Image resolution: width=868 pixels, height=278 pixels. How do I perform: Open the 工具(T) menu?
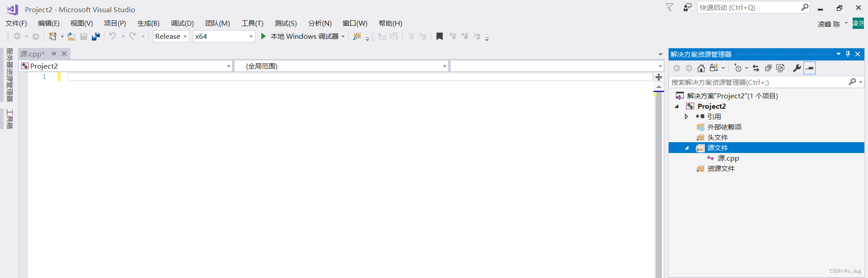252,23
